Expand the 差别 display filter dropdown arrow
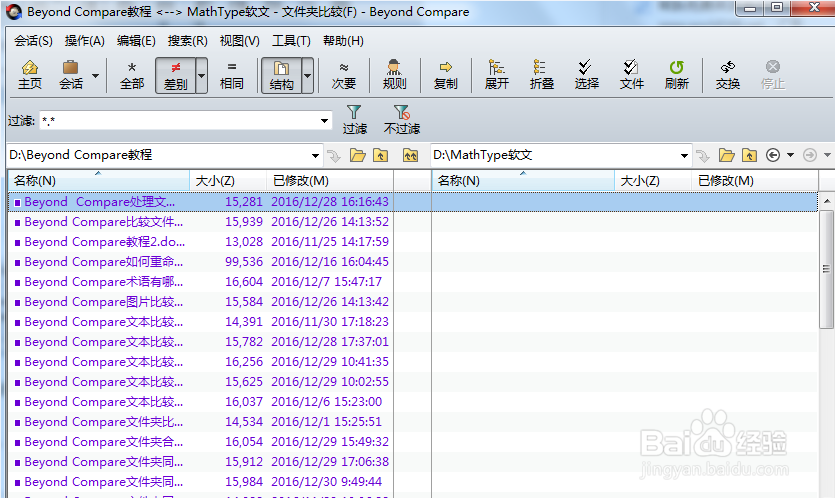 tap(201, 76)
